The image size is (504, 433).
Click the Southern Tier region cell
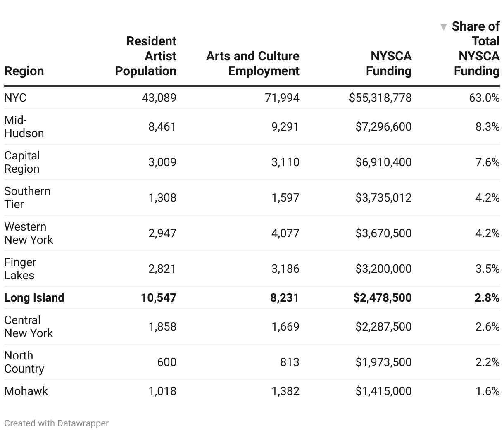pyautogui.click(x=27, y=198)
